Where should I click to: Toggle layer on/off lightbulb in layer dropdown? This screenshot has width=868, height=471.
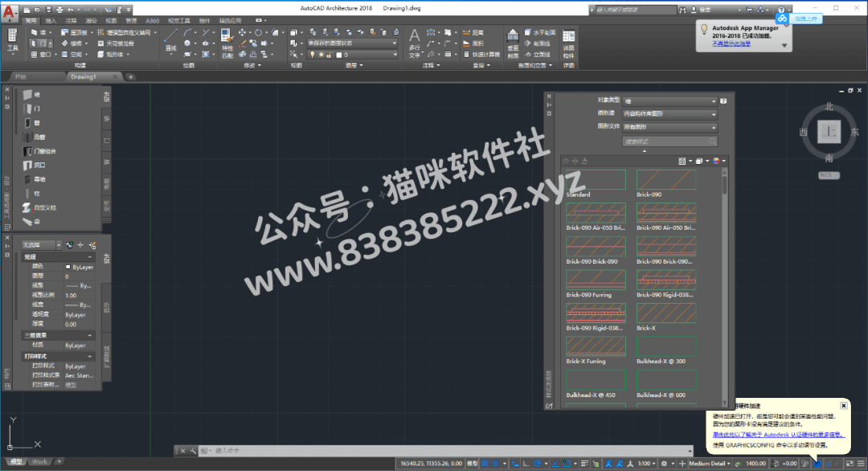(312, 55)
